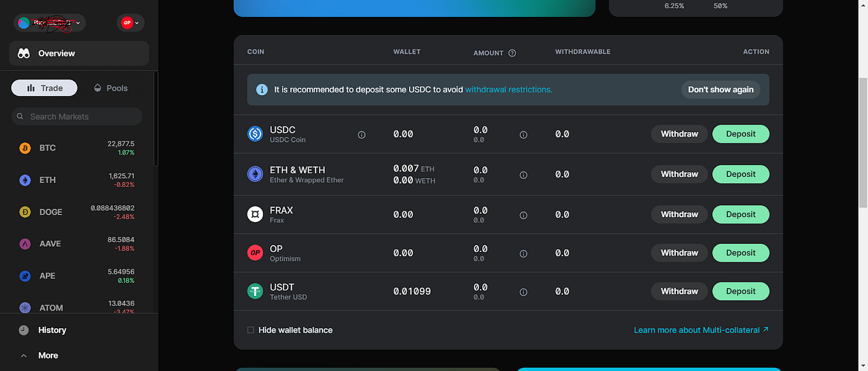This screenshot has width=868, height=371.
Task: Toggle the Hide wallet balance checkbox
Action: [250, 330]
